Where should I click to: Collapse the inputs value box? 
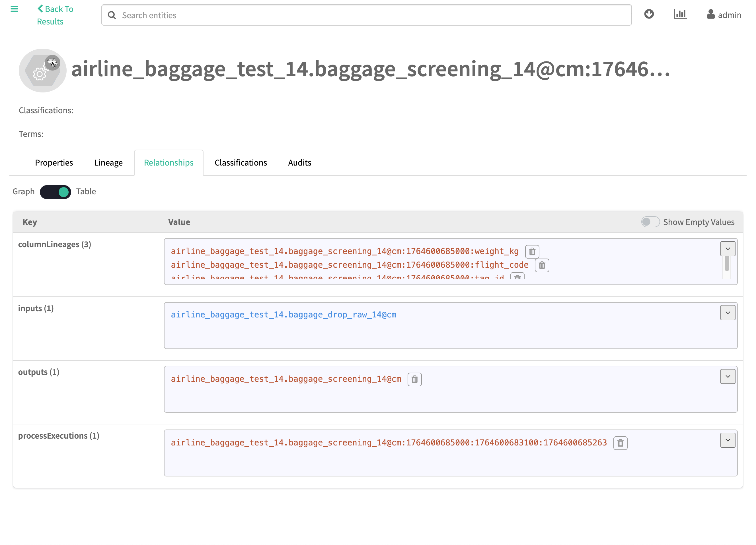[x=728, y=313]
